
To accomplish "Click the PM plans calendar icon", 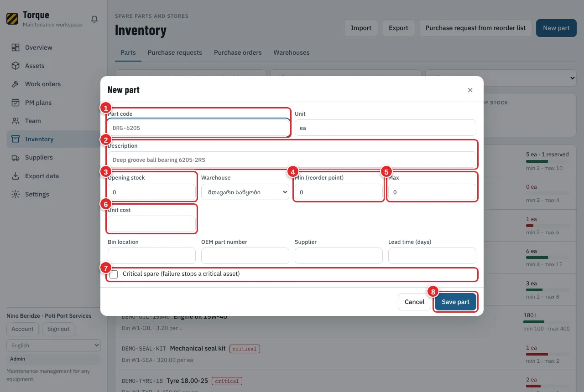I will pos(16,103).
